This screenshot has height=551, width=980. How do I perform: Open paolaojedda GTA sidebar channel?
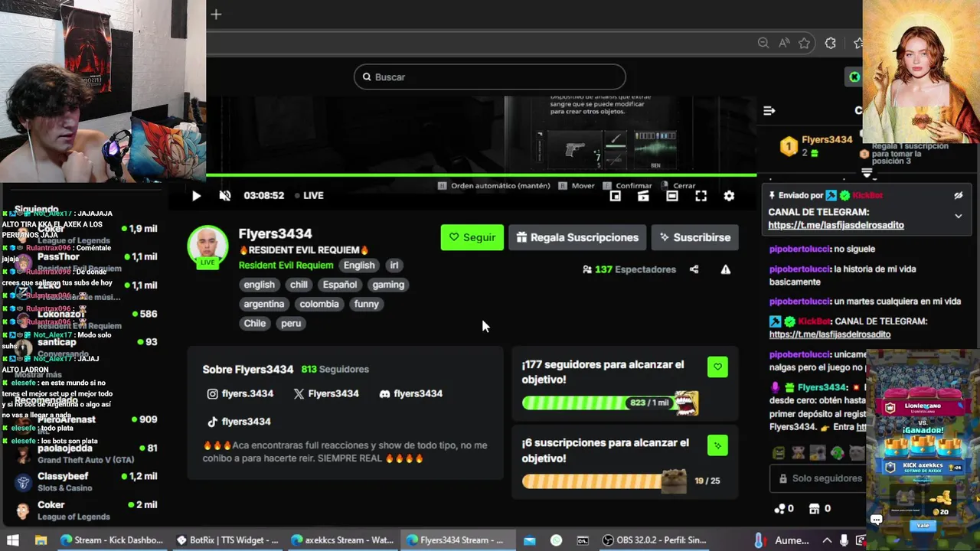(87, 454)
